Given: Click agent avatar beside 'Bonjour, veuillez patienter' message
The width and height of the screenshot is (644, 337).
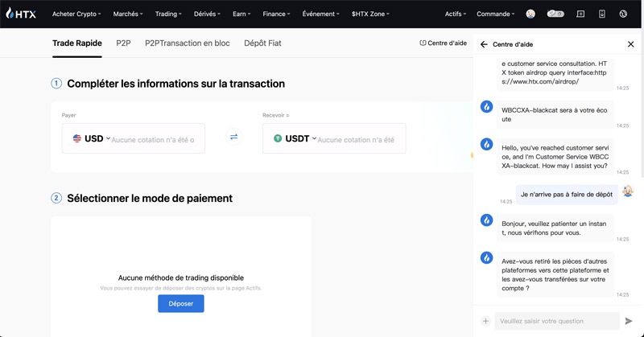Looking at the screenshot, I should [487, 220].
